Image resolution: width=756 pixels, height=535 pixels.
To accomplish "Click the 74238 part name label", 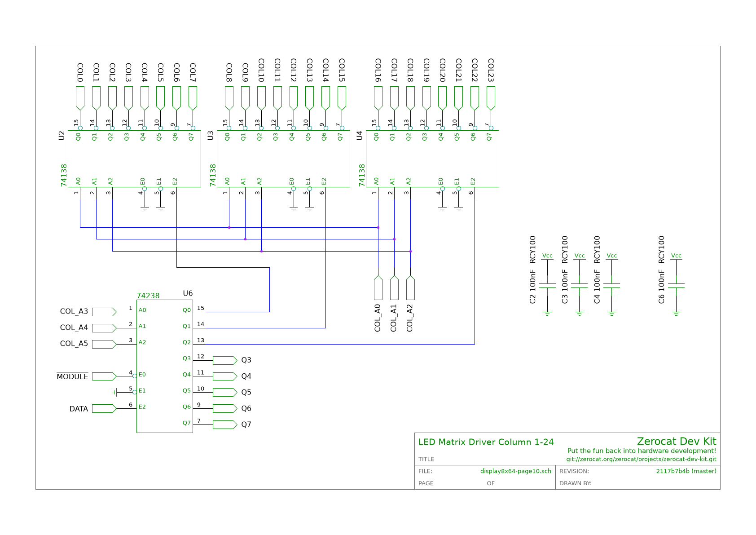I will tap(148, 296).
